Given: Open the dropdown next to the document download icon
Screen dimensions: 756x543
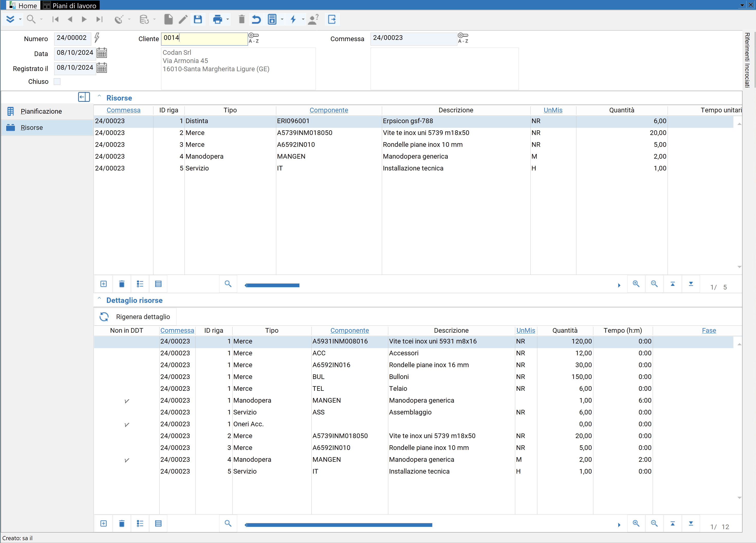Looking at the screenshot, I should point(282,19).
